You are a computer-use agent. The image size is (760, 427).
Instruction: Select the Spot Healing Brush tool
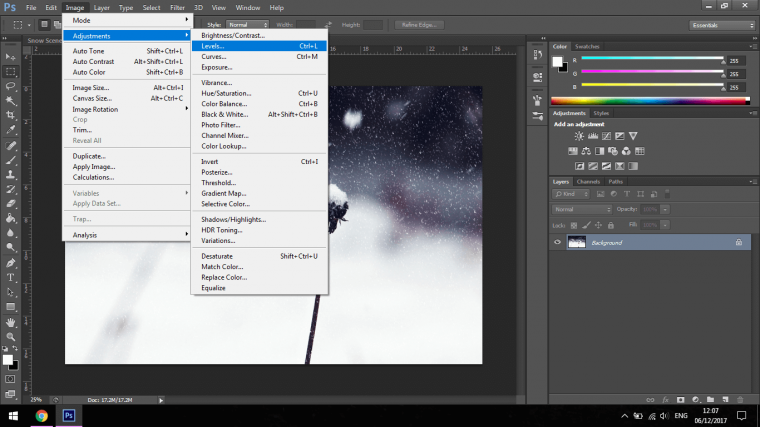[10, 145]
